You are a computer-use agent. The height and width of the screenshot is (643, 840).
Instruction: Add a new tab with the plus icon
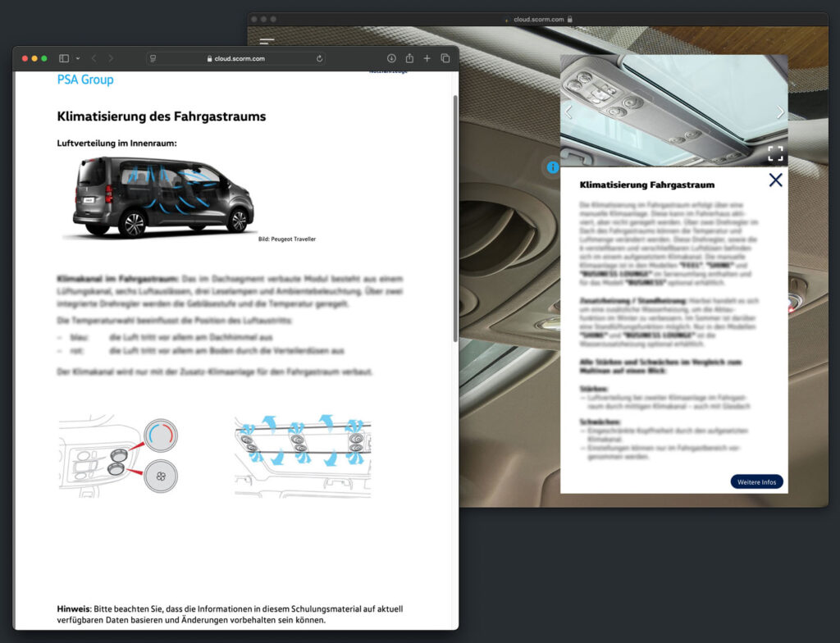[x=427, y=58]
